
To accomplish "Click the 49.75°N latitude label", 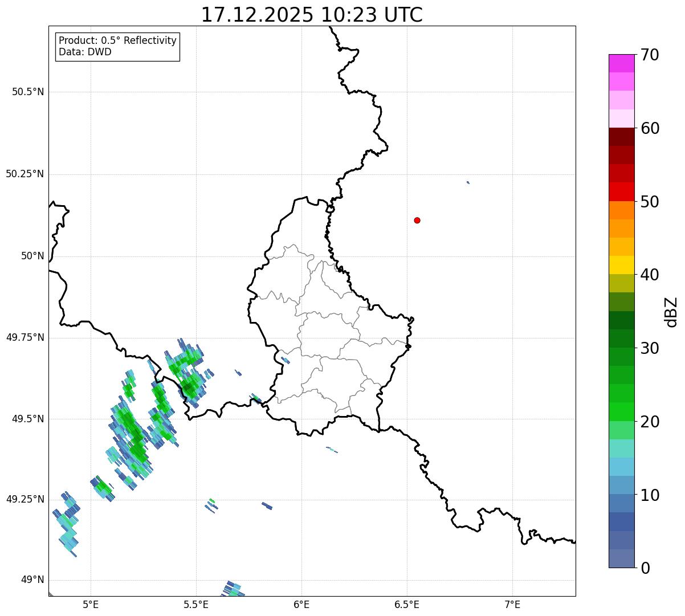I will point(25,337).
